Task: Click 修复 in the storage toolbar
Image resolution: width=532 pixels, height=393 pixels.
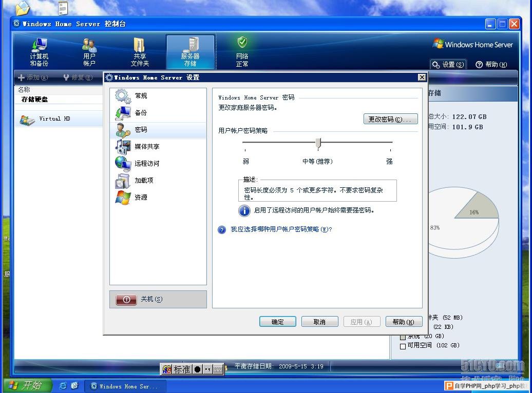Action: (x=78, y=77)
